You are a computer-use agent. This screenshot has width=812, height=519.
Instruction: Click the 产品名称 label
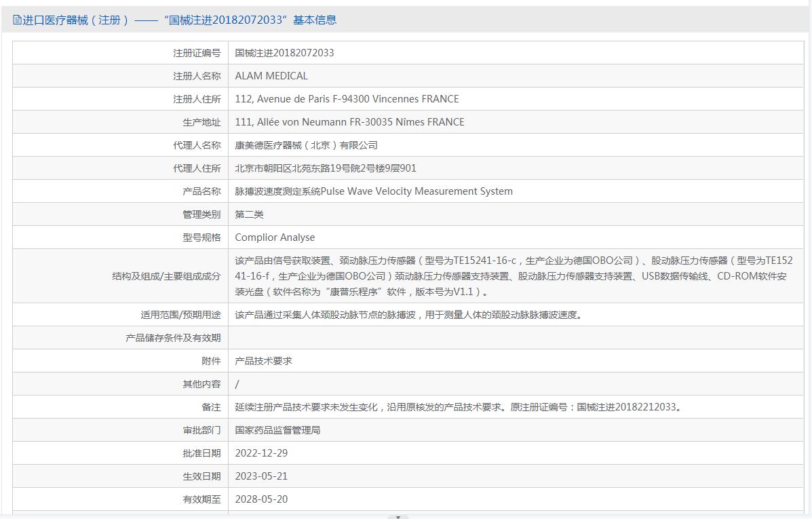click(201, 191)
